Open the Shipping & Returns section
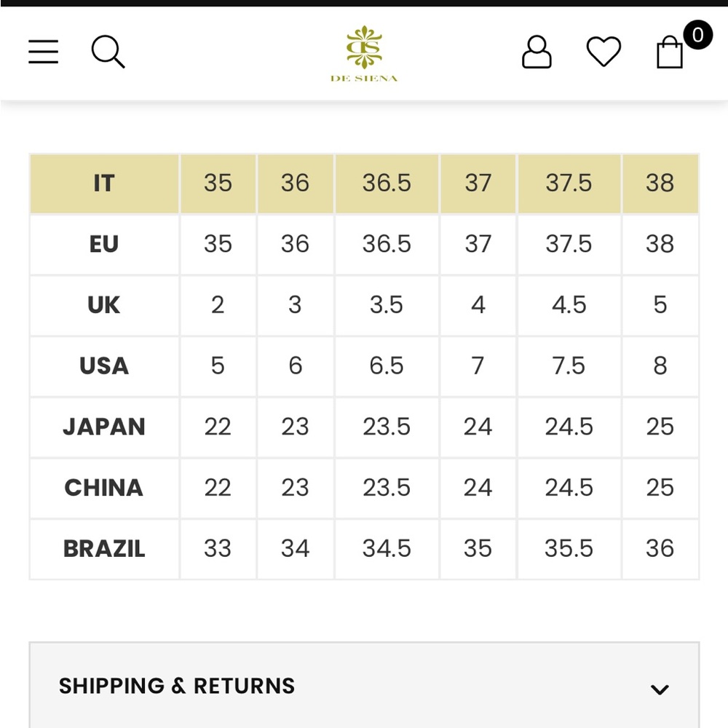Screen dimensions: 728x728 click(x=364, y=685)
